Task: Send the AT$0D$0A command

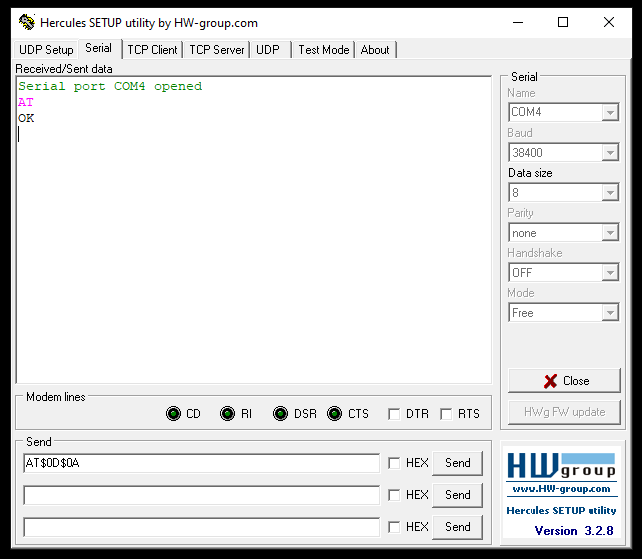Action: coord(457,463)
